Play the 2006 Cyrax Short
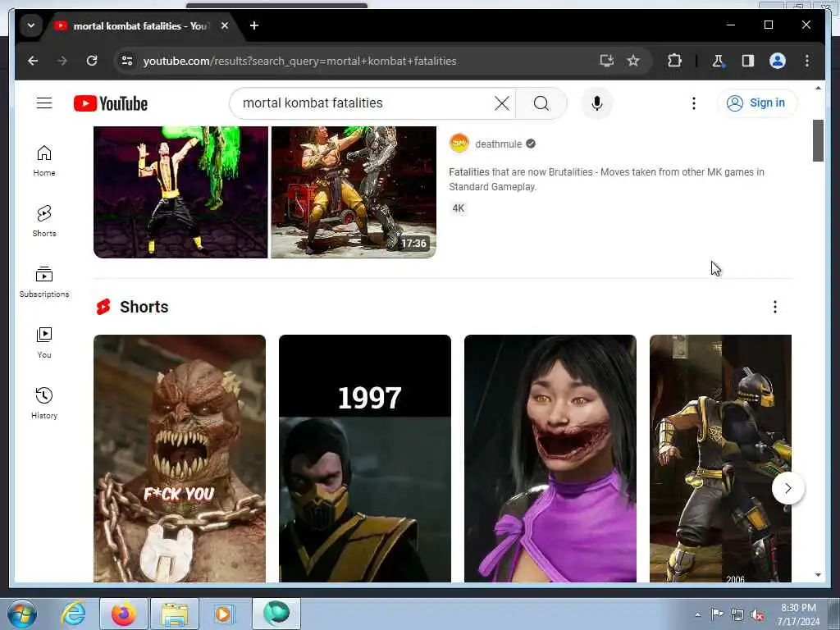The height and width of the screenshot is (630, 840). tap(720, 459)
